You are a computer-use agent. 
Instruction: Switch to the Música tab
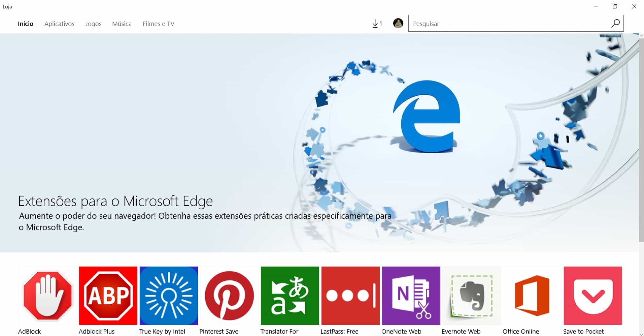[x=122, y=24]
